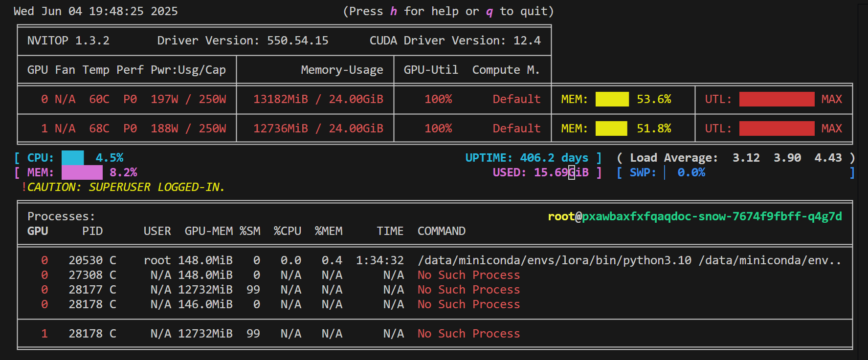
Task: Click the 3.12 load average value
Action: pyautogui.click(x=746, y=158)
